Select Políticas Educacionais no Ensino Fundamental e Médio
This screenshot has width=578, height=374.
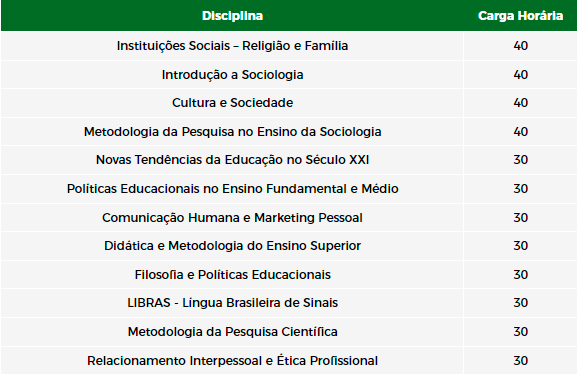[232, 189]
